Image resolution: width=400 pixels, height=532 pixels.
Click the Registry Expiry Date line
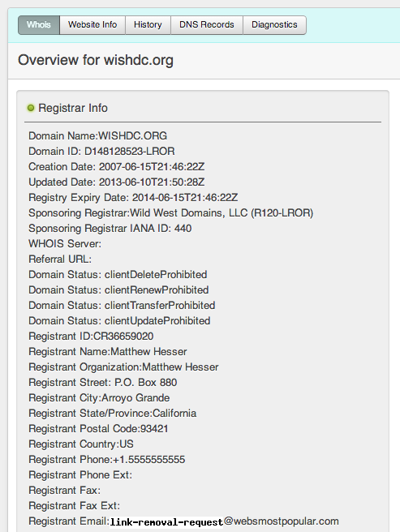pos(133,198)
